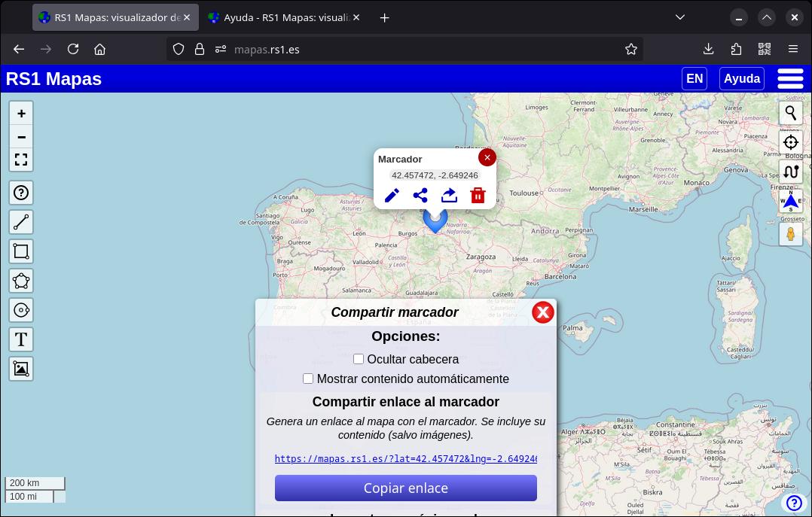Click the Copiar enlace button
Image resolution: width=812 pixels, height=517 pixels.
pyautogui.click(x=405, y=488)
